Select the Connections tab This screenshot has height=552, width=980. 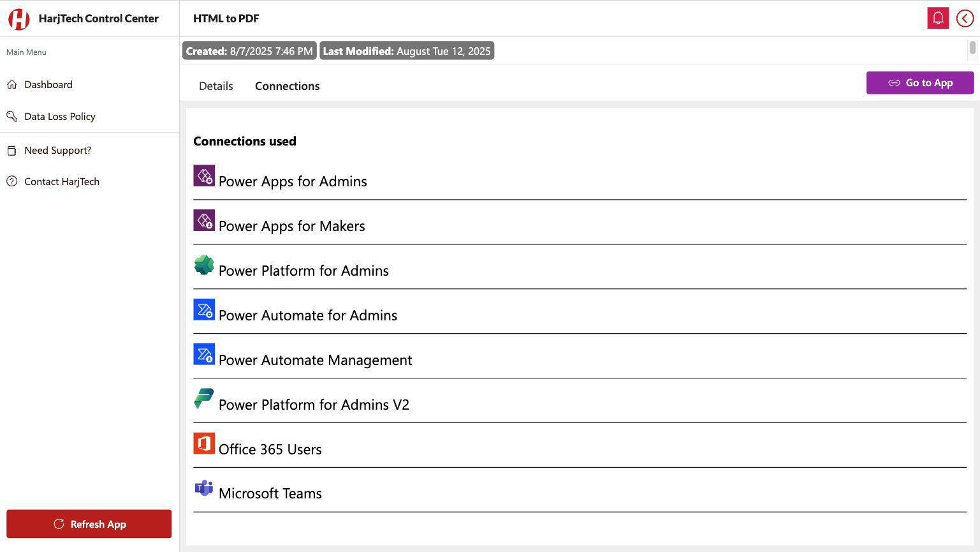click(288, 86)
